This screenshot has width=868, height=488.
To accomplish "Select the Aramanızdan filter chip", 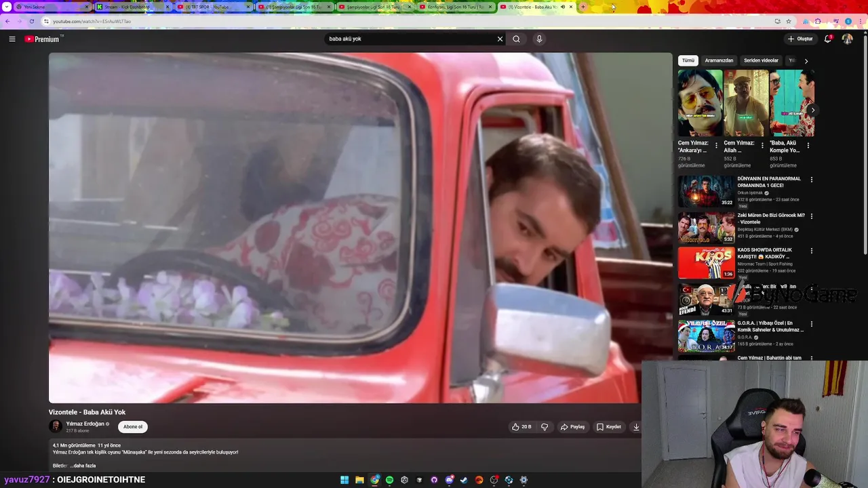I will tap(719, 60).
